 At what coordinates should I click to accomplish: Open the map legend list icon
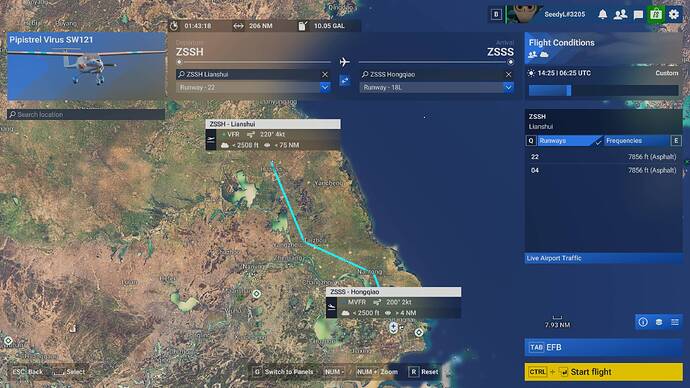[675, 322]
